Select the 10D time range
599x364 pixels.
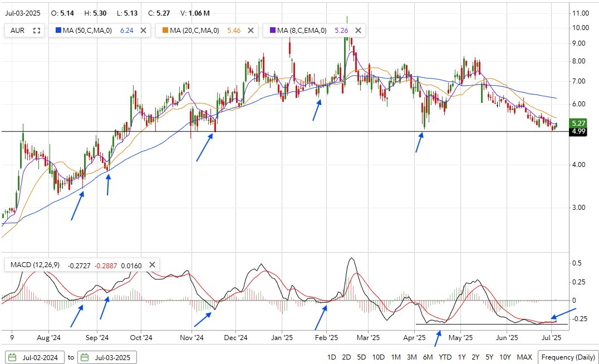click(x=378, y=357)
